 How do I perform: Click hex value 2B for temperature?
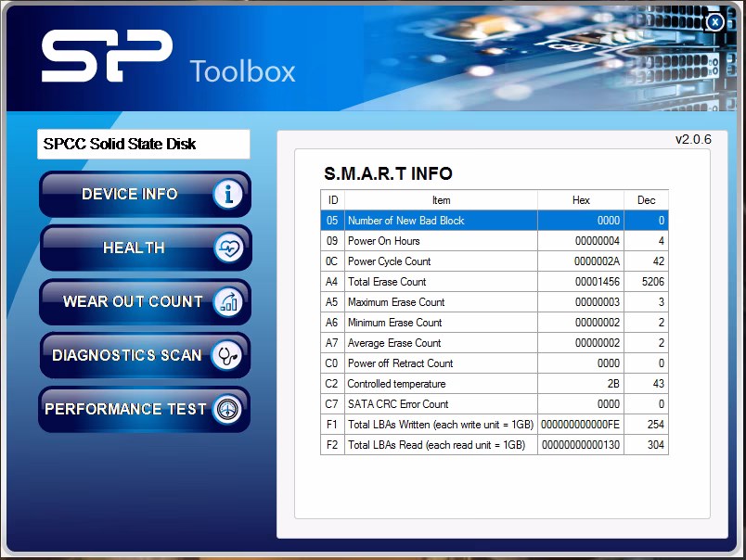pos(613,384)
